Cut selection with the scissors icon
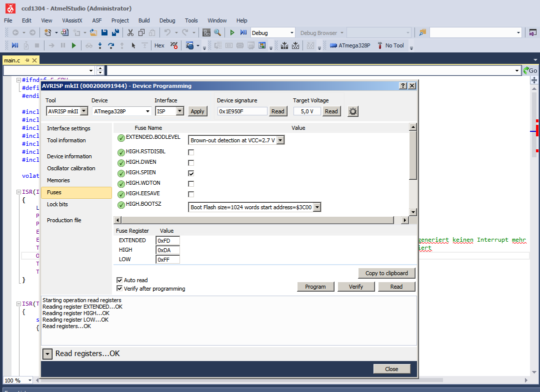 click(130, 32)
